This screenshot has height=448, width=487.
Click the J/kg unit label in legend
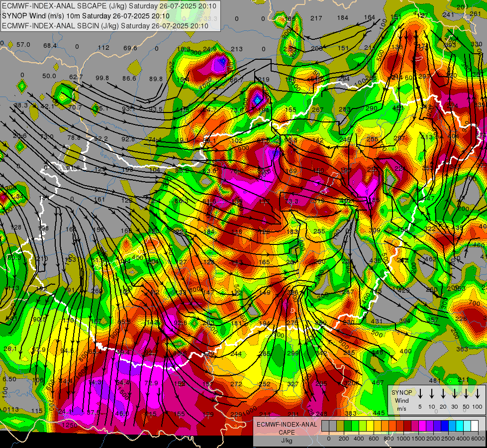tap(287, 441)
